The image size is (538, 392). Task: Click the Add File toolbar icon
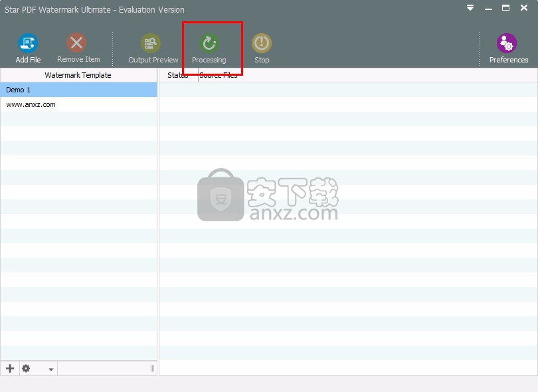coord(28,43)
